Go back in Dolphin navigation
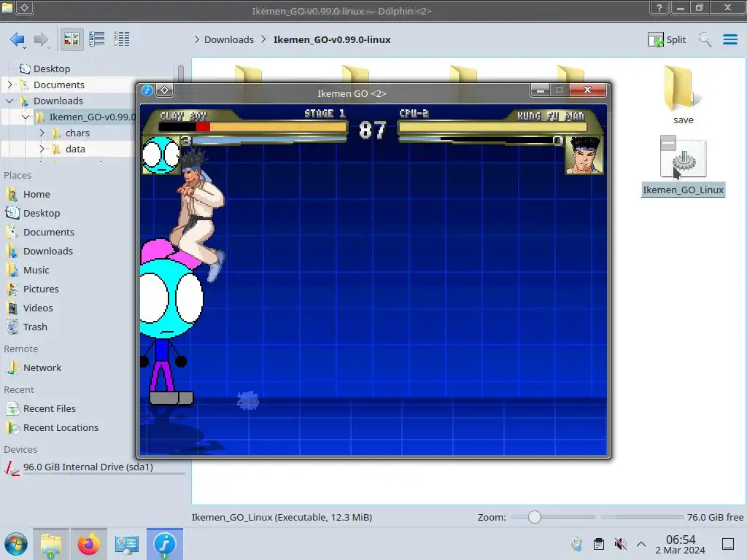This screenshot has height=560, width=747. [18, 39]
